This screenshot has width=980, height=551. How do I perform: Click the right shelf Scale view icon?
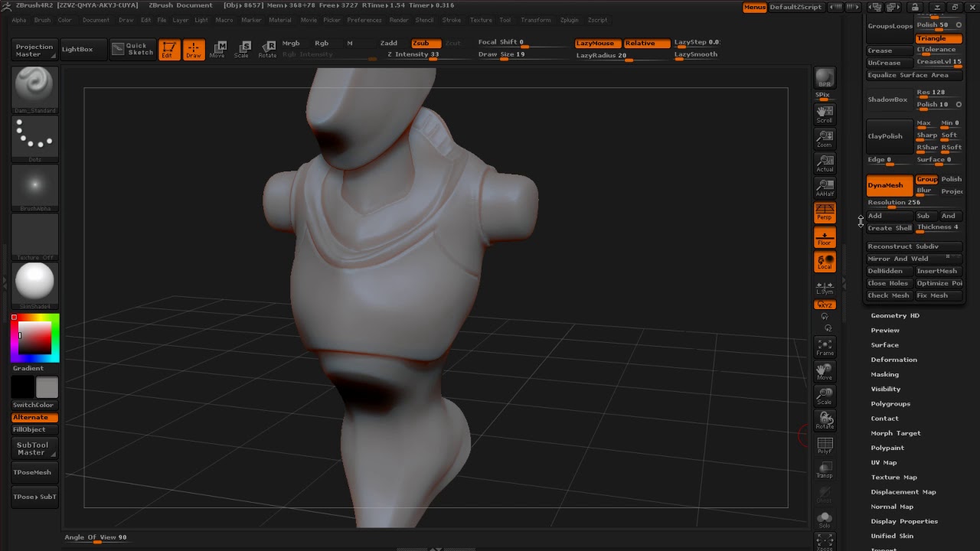tap(825, 396)
